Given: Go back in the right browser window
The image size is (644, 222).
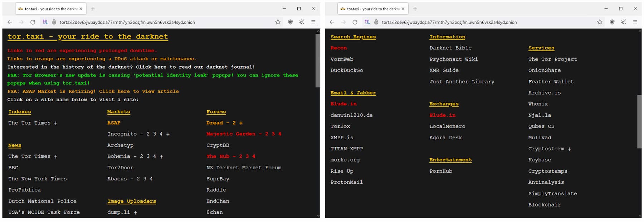Looking at the screenshot, I should [x=332, y=22].
